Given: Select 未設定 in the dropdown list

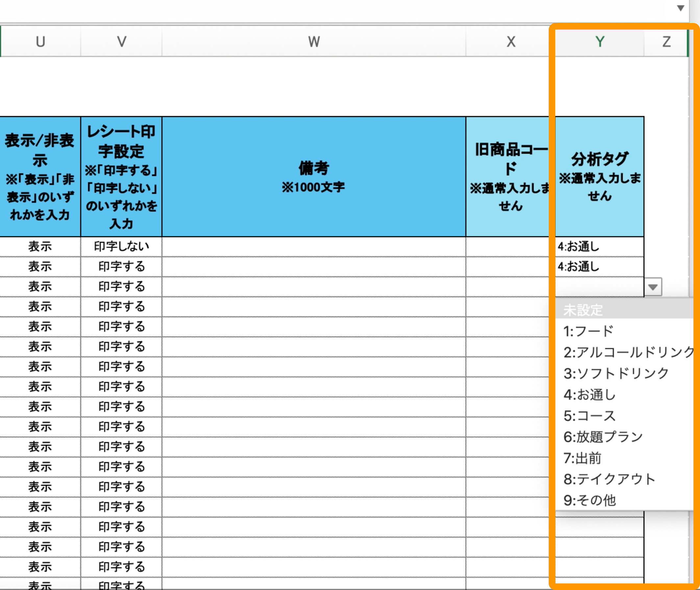Looking at the screenshot, I should click(624, 310).
